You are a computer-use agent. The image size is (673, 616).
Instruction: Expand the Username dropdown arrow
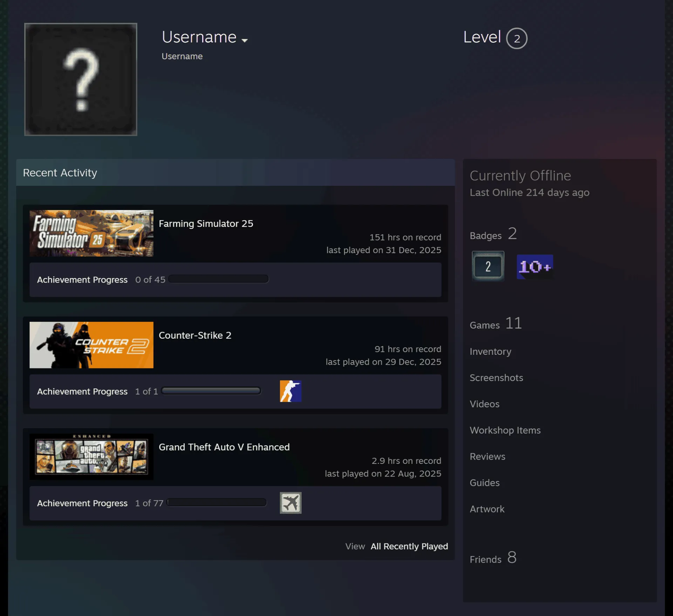click(245, 40)
